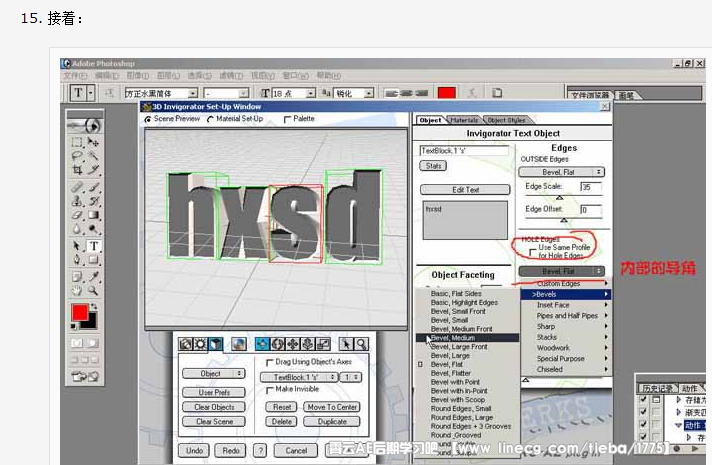This screenshot has height=465, width=712.
Task: Open the font family dropdown
Action: click(x=193, y=94)
